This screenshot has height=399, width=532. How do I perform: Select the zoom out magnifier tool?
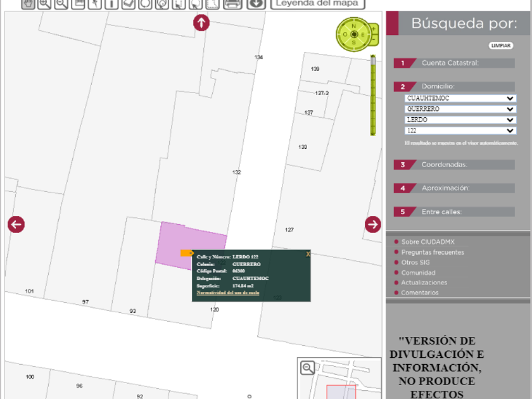[x=61, y=4]
